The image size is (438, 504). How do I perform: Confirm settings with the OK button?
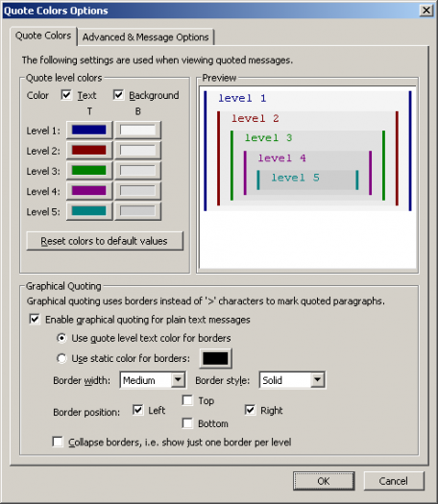tap(324, 481)
